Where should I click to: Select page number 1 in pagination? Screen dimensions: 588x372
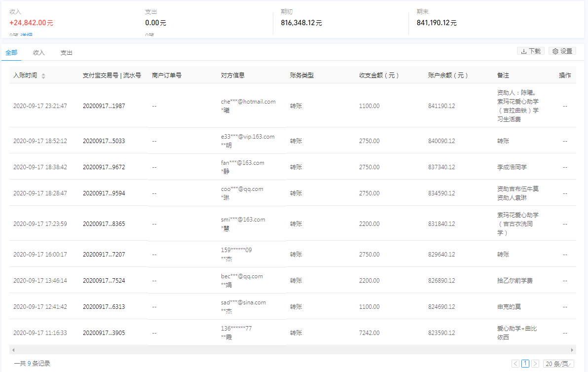pyautogui.click(x=525, y=364)
